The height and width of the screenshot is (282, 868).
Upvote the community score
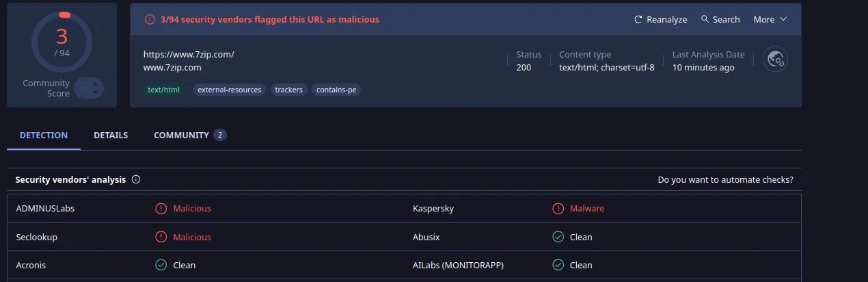pos(95,84)
